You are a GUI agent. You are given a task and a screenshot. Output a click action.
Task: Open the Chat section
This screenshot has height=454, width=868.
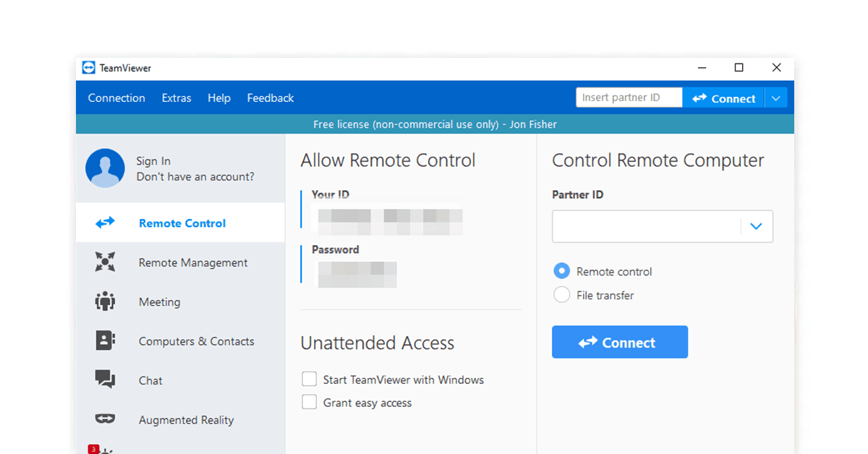[181, 380]
